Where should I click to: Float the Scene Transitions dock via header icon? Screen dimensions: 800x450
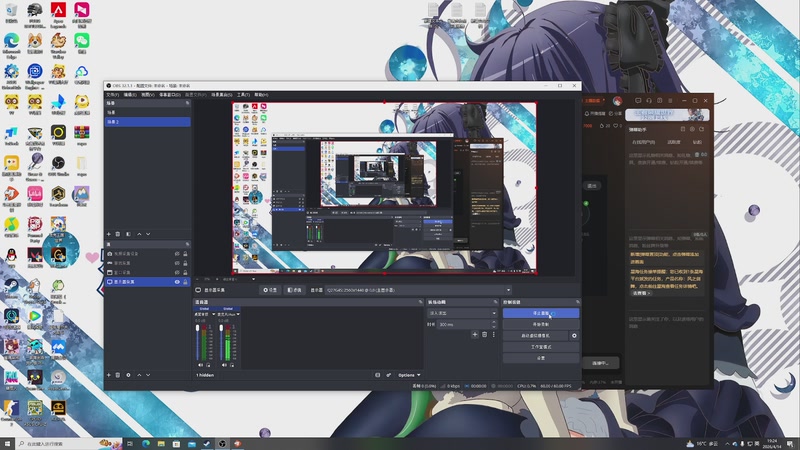495,302
